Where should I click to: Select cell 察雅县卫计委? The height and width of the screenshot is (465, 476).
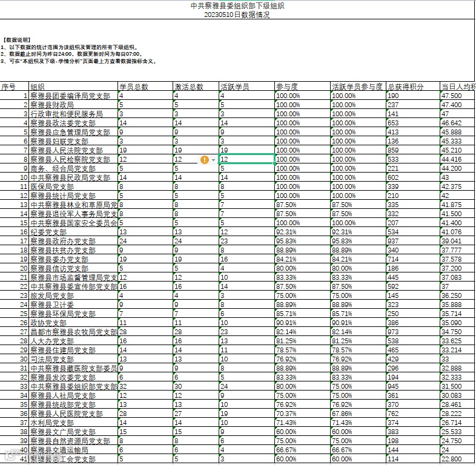tap(73, 305)
